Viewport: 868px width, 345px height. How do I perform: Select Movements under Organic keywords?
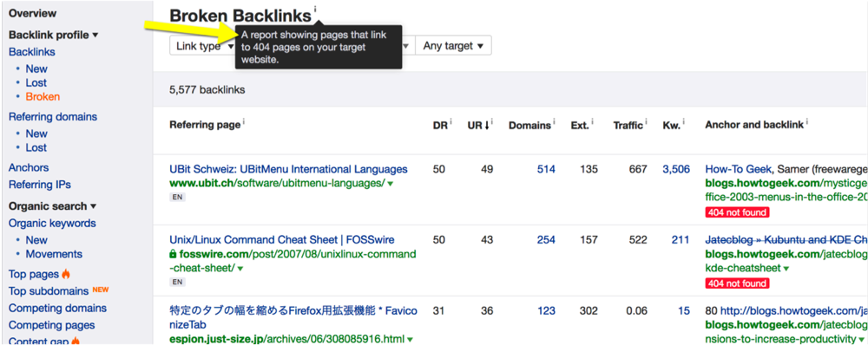54,254
